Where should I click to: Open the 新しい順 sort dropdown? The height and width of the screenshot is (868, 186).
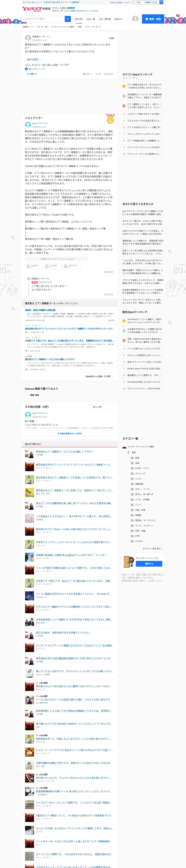(103, 407)
